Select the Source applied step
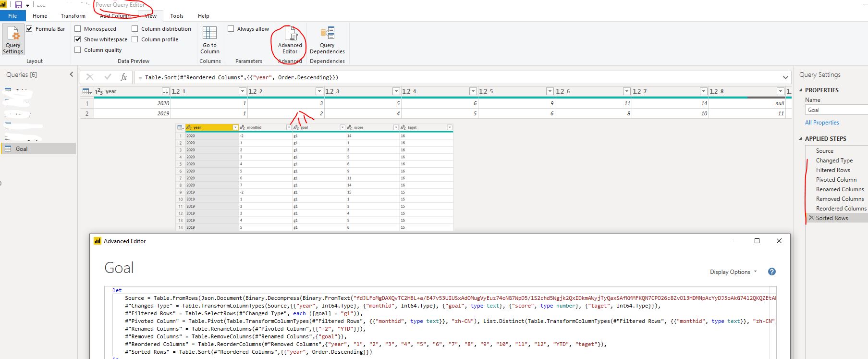 (x=825, y=151)
